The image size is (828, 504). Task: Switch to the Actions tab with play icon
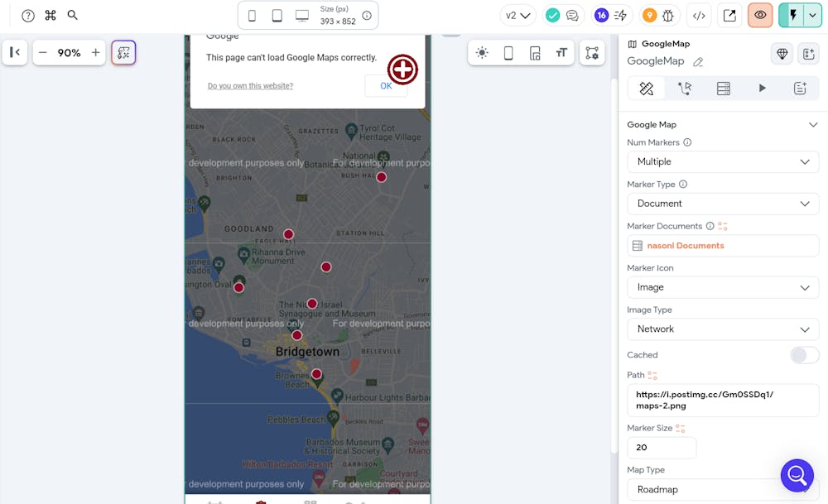click(762, 89)
